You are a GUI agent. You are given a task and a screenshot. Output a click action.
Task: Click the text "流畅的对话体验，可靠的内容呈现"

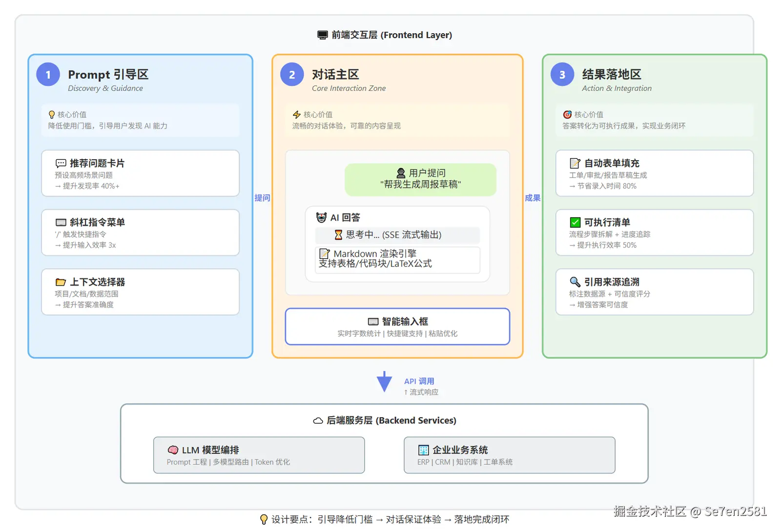tap(347, 126)
